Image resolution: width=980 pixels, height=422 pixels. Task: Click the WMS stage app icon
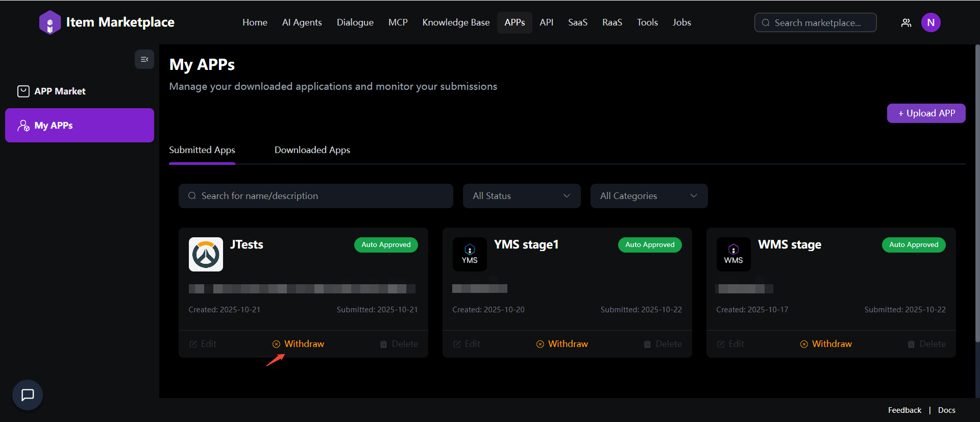[x=733, y=254]
